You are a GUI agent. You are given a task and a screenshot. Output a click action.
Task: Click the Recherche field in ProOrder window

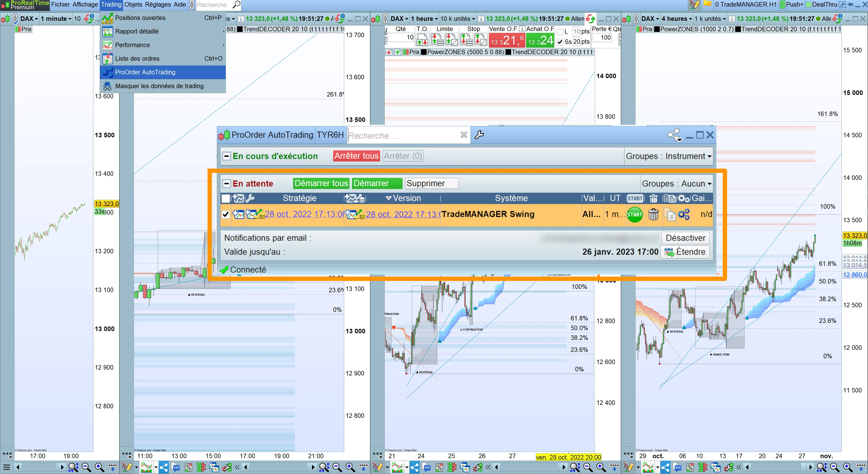point(403,135)
